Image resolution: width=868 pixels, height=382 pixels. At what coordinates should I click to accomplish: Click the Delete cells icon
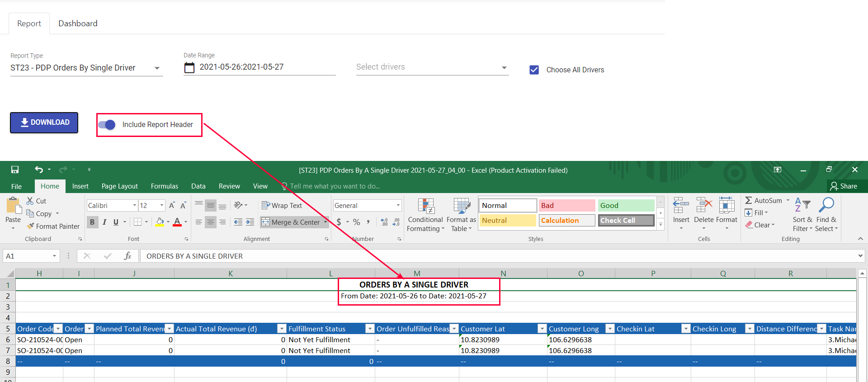click(704, 205)
